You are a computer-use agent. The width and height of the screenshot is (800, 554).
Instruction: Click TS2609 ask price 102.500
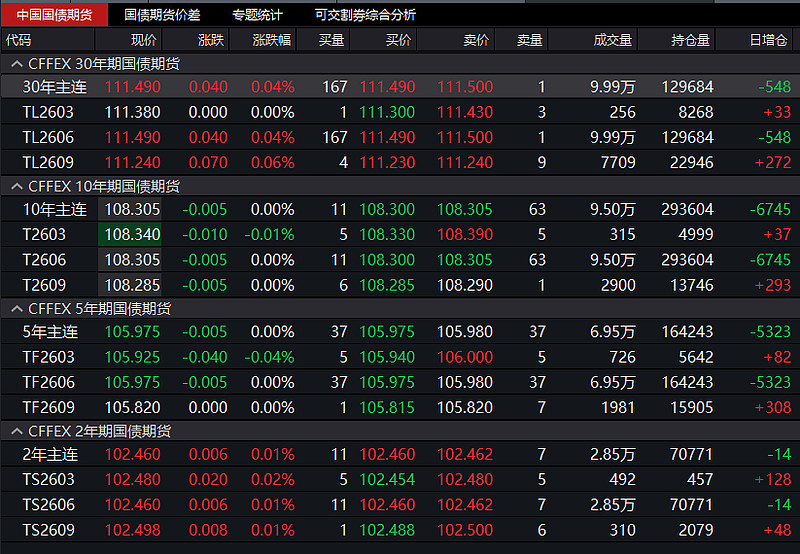(x=465, y=530)
